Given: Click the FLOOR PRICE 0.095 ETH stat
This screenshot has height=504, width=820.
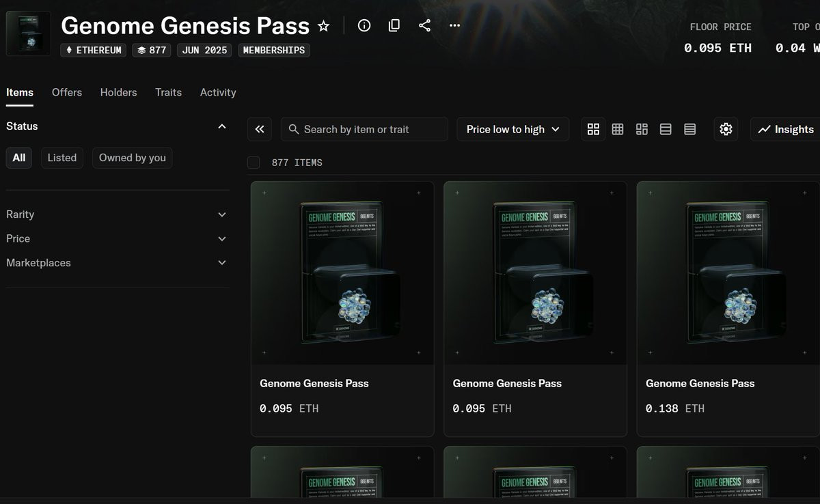Looking at the screenshot, I should coord(719,38).
